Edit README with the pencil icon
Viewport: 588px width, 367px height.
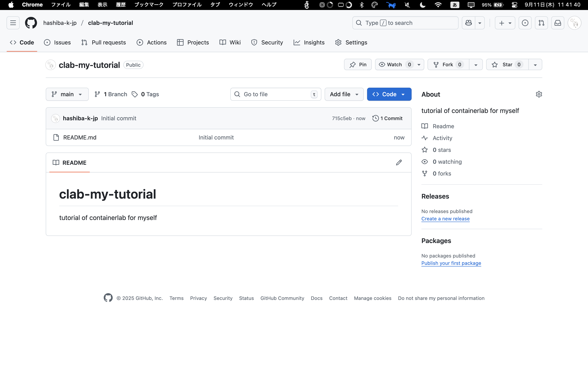[x=399, y=162]
